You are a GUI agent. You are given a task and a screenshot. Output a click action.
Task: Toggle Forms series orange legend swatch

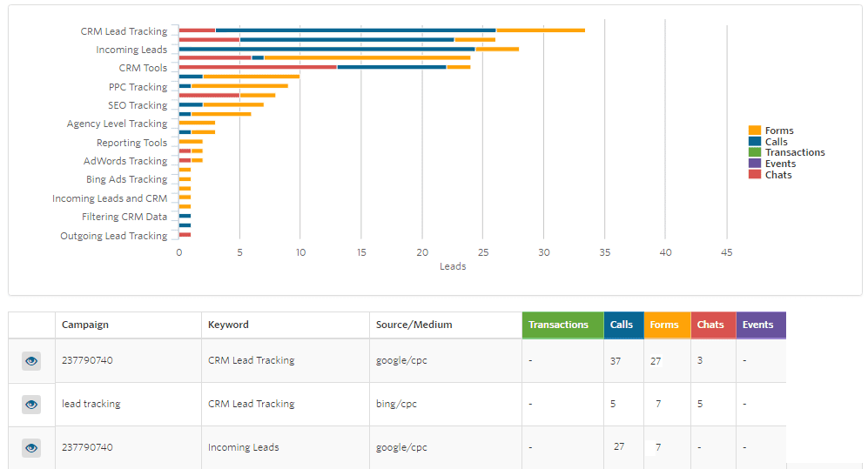pos(755,131)
